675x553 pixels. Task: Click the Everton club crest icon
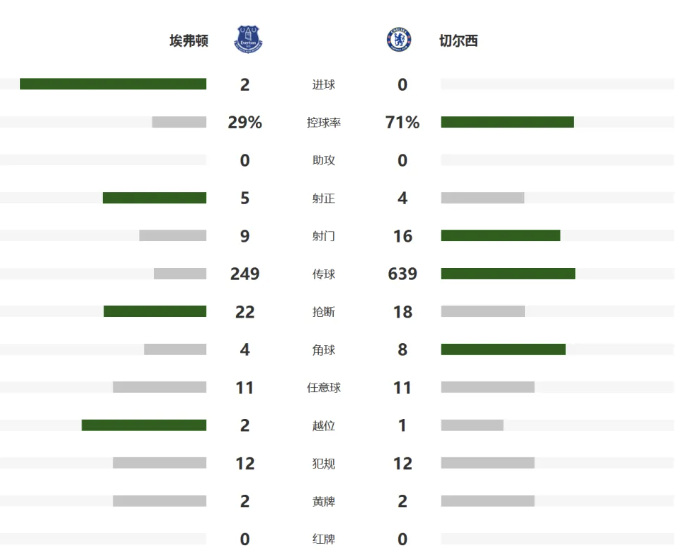246,40
